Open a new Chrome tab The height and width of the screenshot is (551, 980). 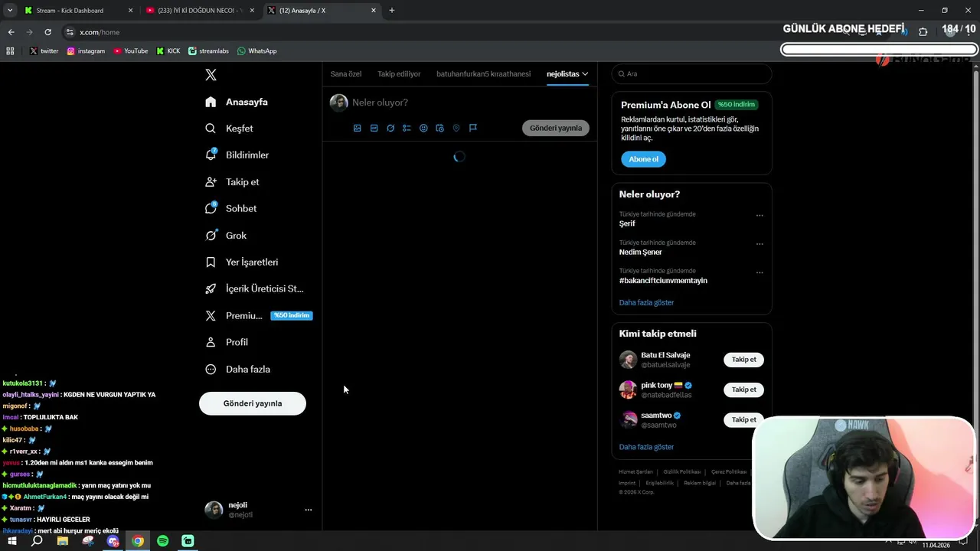(x=392, y=10)
